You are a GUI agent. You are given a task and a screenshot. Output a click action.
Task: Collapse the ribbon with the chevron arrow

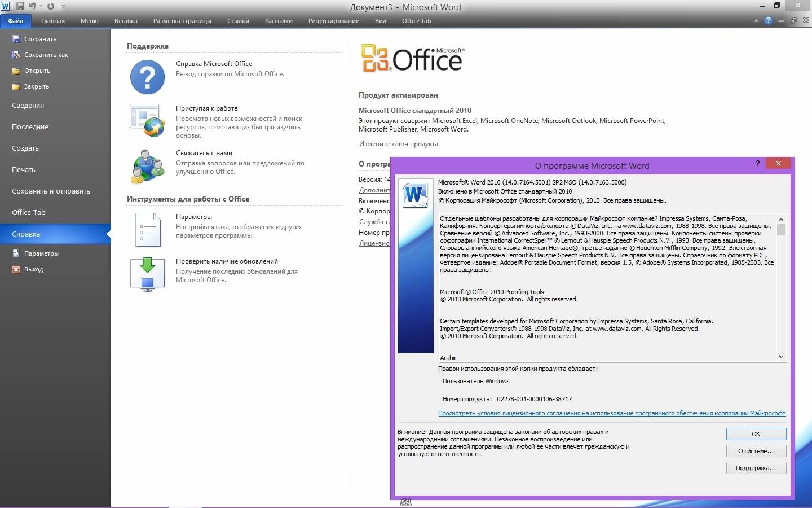click(756, 21)
